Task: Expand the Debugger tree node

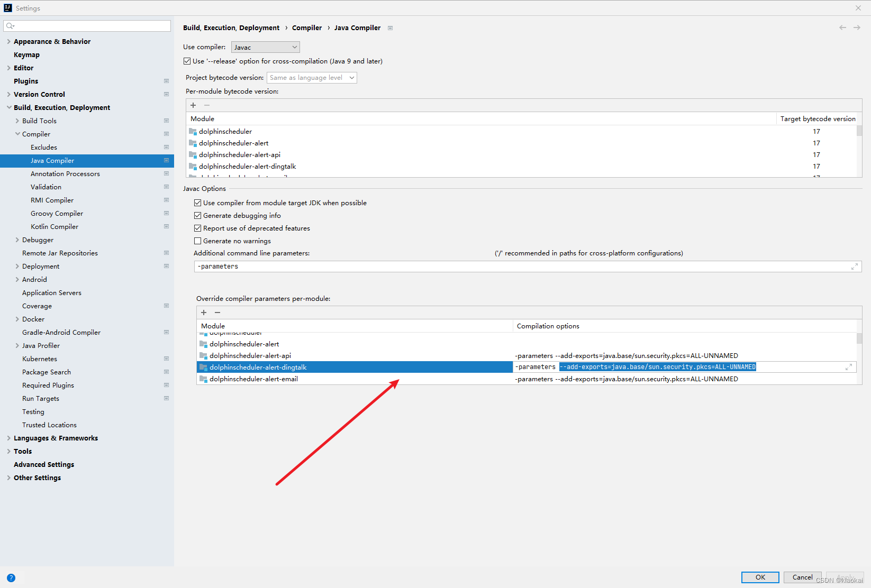Action: point(17,240)
